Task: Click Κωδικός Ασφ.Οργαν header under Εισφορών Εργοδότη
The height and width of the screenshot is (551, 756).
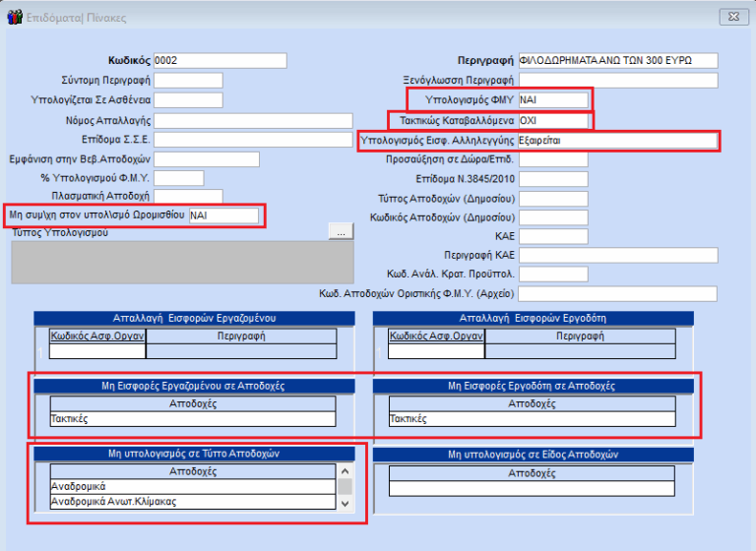Action: [x=436, y=336]
